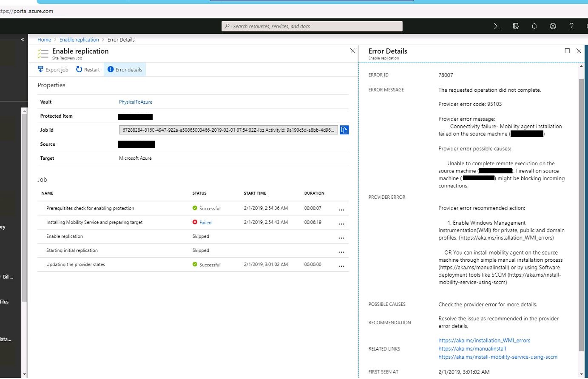Click the 'Microsoft Azure' target value

point(135,158)
